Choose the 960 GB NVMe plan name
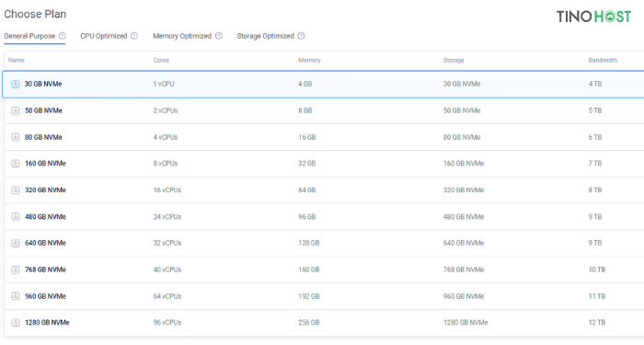Viewport: 644px width, 345px height. (x=45, y=296)
